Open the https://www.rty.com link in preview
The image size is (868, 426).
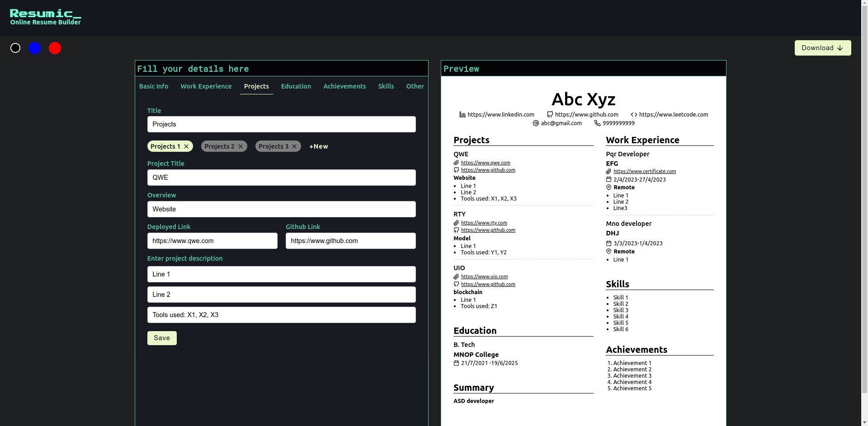pyautogui.click(x=484, y=222)
